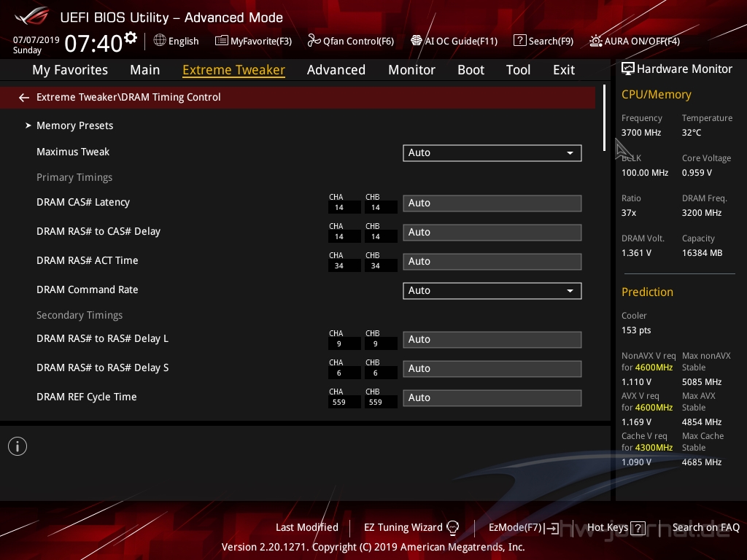The height and width of the screenshot is (560, 747).
Task: Expand the Memory Presets submenu
Action: [74, 125]
